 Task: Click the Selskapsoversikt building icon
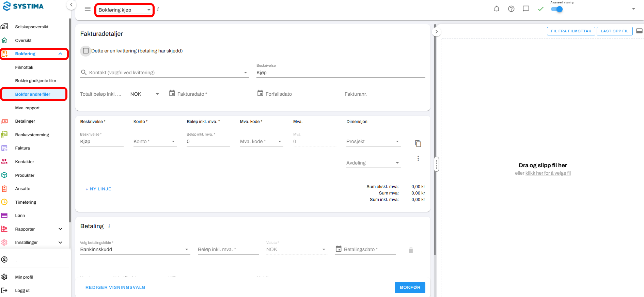pos(4,27)
